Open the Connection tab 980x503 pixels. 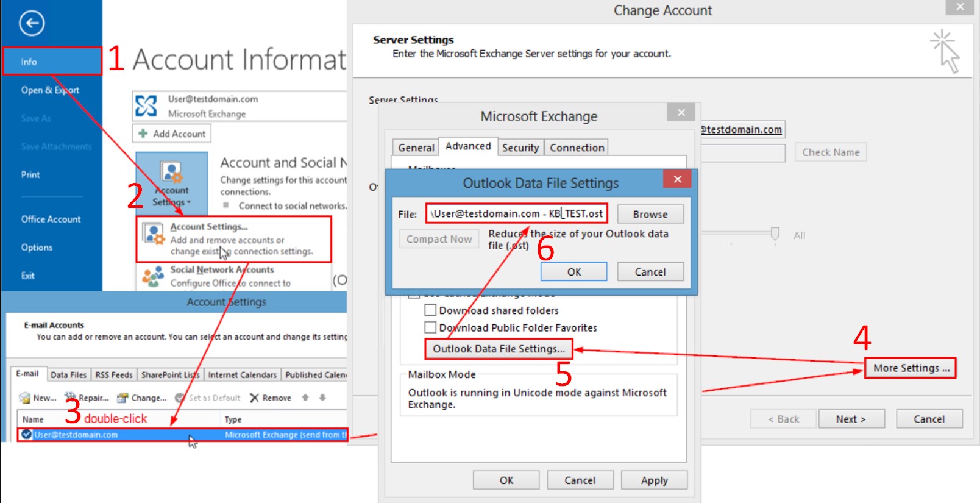tap(577, 148)
